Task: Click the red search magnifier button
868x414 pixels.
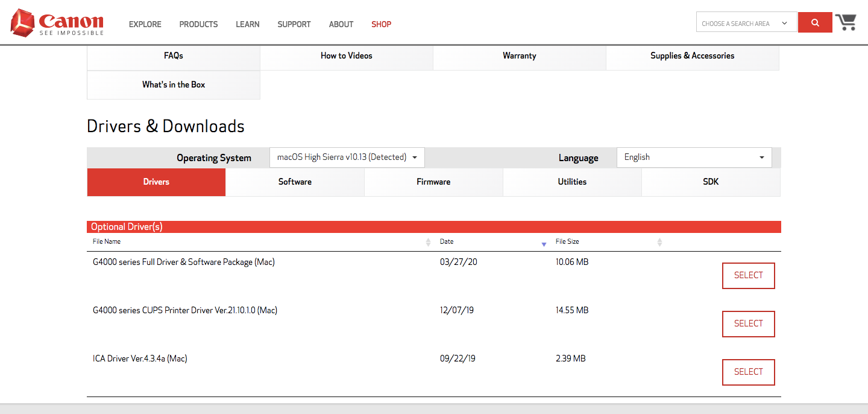Action: [815, 23]
